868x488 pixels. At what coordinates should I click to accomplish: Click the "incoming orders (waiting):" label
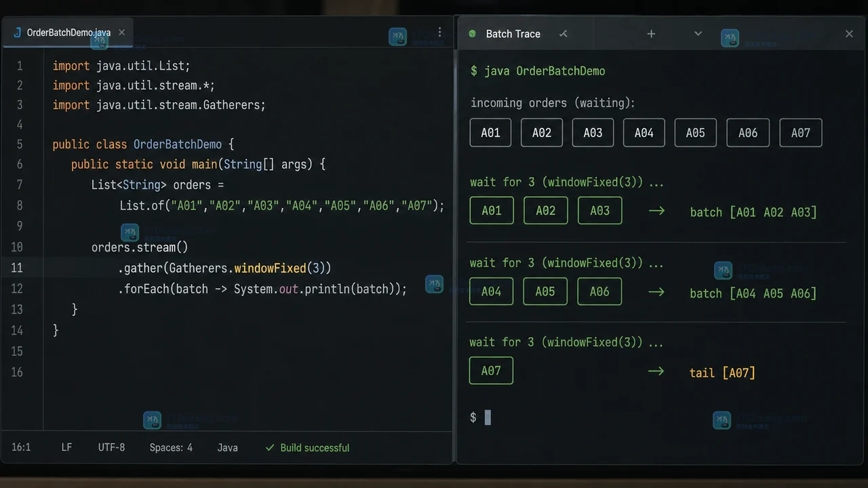(x=553, y=103)
